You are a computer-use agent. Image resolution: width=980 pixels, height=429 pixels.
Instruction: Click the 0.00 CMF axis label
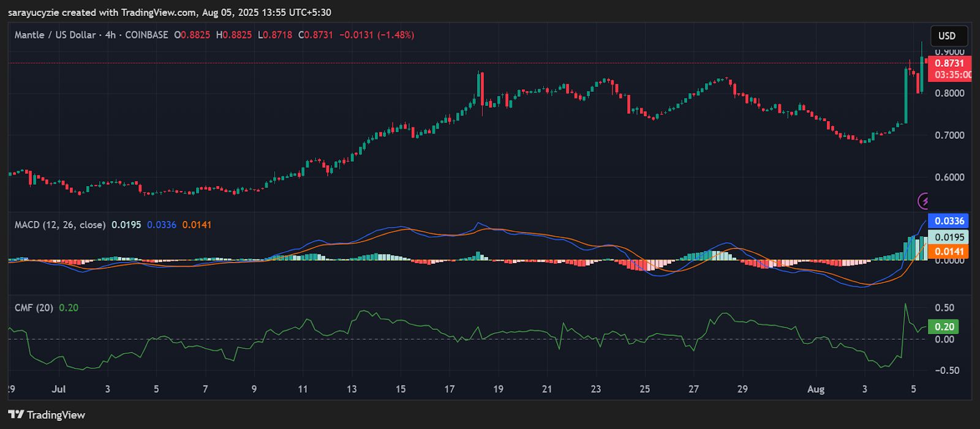pos(944,339)
